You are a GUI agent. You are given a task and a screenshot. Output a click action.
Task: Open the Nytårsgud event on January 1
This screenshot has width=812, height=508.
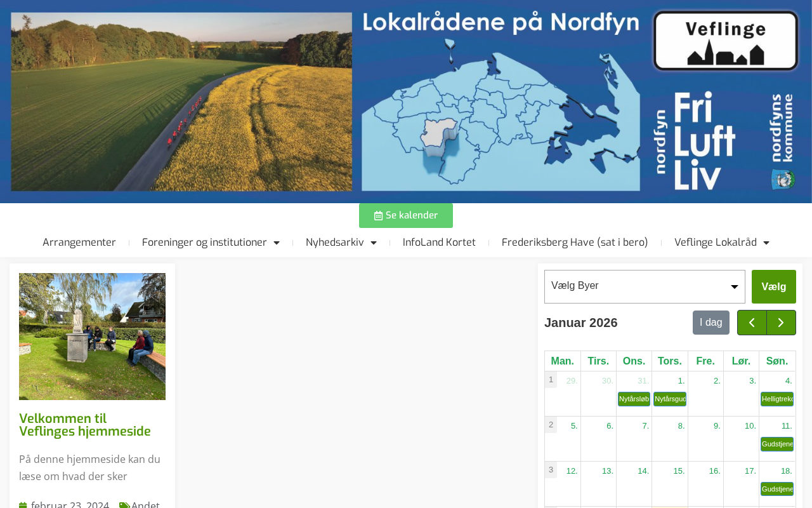[x=670, y=399]
